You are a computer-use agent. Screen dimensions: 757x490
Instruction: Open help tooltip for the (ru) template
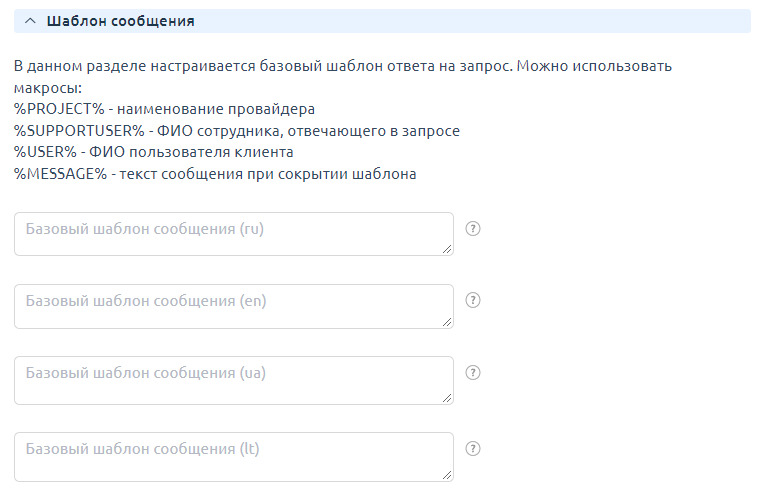point(474,228)
